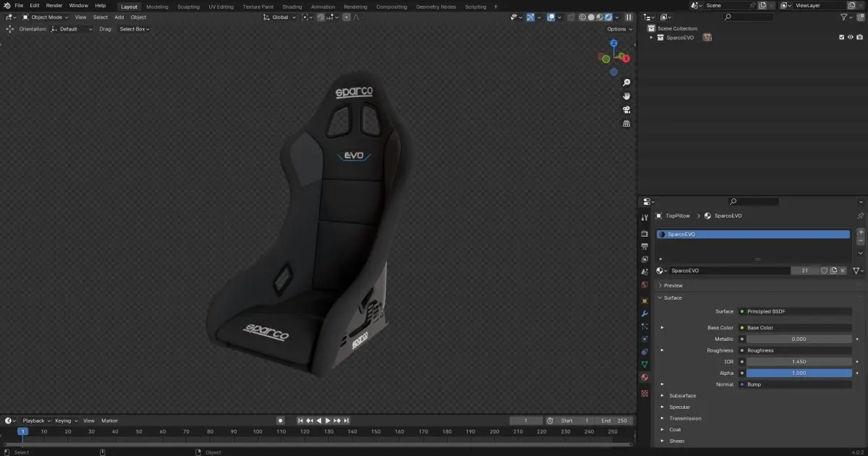Switch to rendered viewport shading
Image resolution: width=868 pixels, height=456 pixels.
coord(608,17)
